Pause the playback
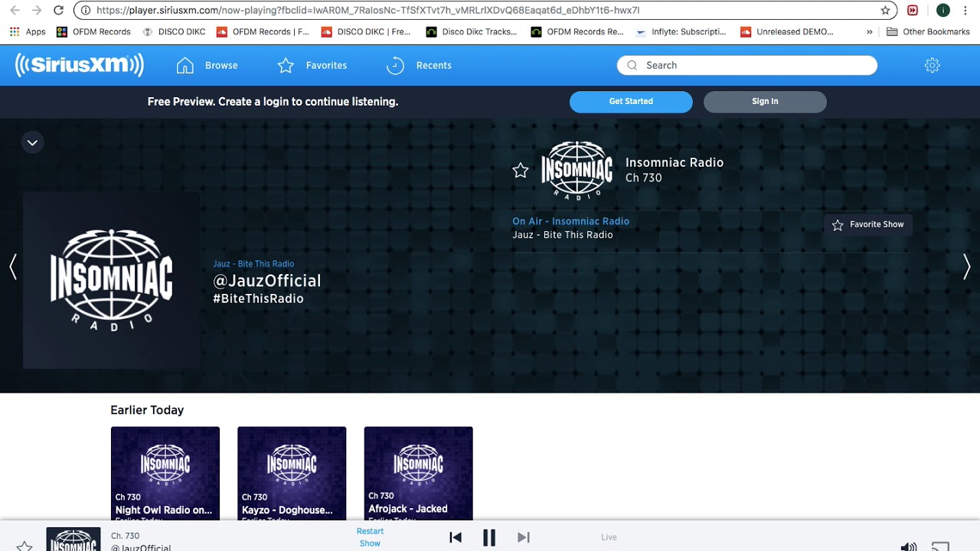The width and height of the screenshot is (980, 551). [x=489, y=537]
